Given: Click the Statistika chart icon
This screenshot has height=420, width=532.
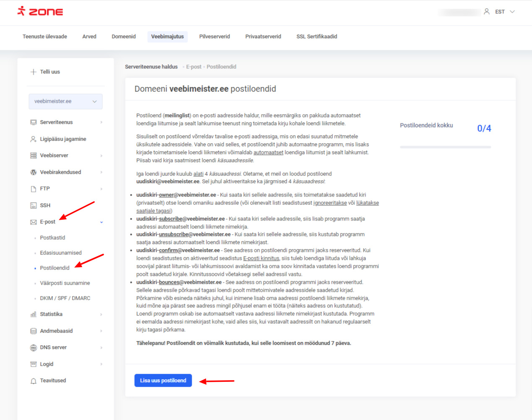Looking at the screenshot, I should [x=34, y=315].
